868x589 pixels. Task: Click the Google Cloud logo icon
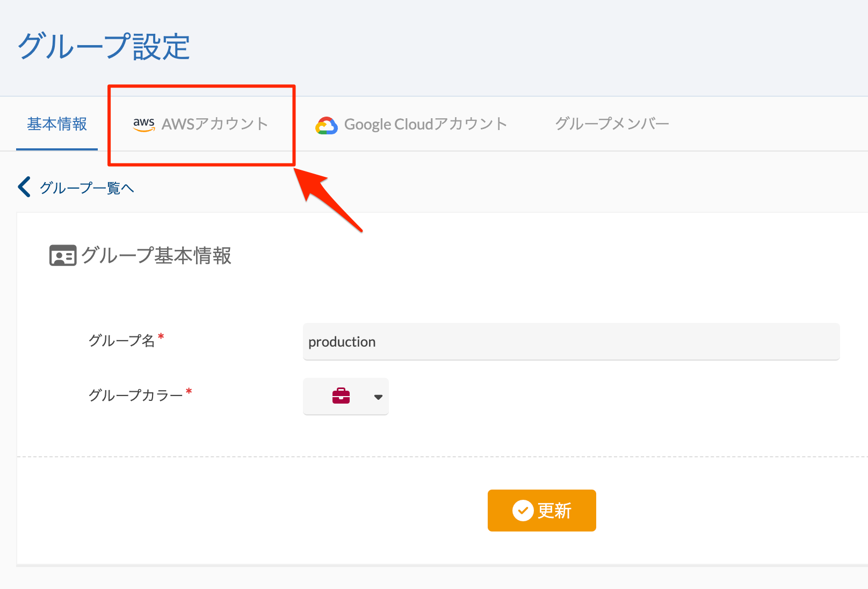(327, 125)
